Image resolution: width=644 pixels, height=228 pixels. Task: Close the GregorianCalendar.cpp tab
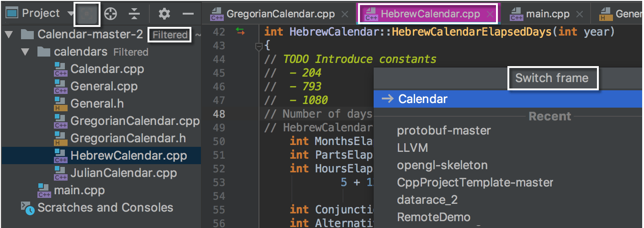click(345, 14)
